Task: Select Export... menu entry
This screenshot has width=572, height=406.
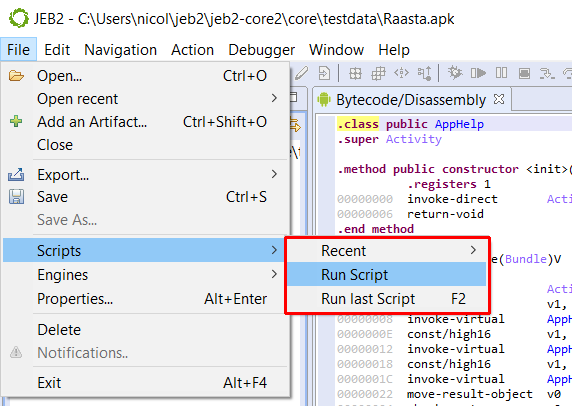Action: point(146,175)
